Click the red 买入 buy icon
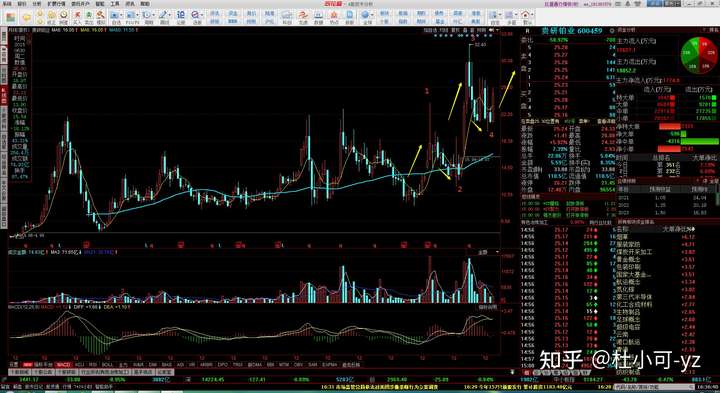This screenshot has height=393, width=720. coord(77,16)
